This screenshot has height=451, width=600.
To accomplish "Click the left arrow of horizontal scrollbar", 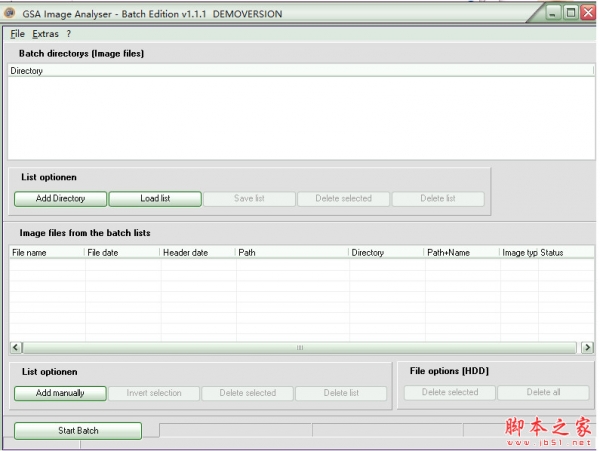I will pyautogui.click(x=15, y=347).
